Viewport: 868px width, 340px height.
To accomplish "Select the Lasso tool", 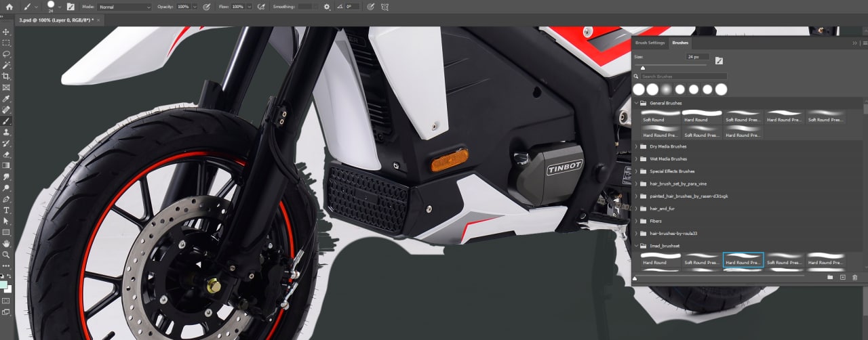I will pyautogui.click(x=6, y=54).
